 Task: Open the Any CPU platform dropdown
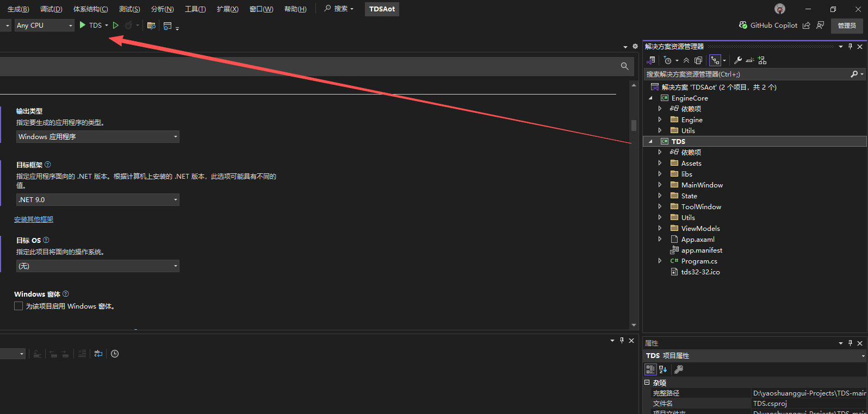[44, 26]
